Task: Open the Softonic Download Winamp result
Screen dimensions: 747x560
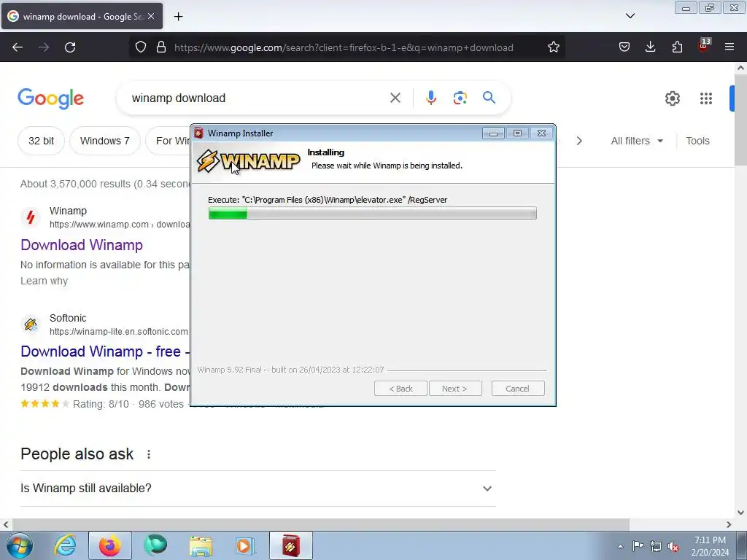Action: (105, 351)
